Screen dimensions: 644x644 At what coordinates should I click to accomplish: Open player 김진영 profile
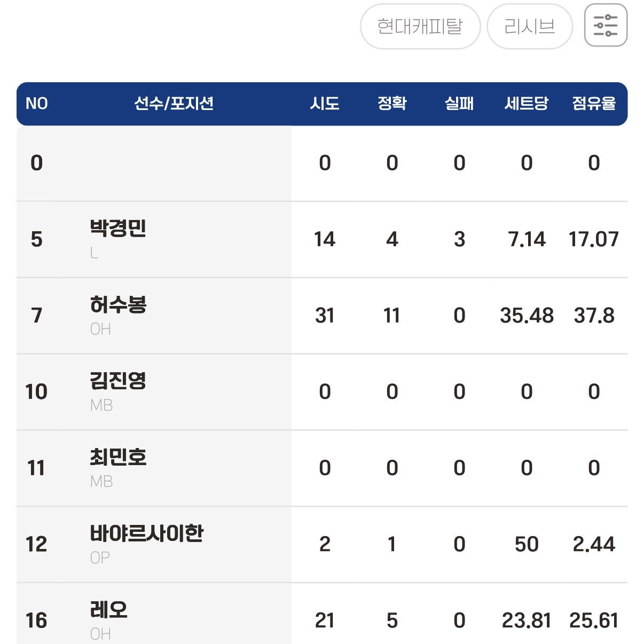118,381
